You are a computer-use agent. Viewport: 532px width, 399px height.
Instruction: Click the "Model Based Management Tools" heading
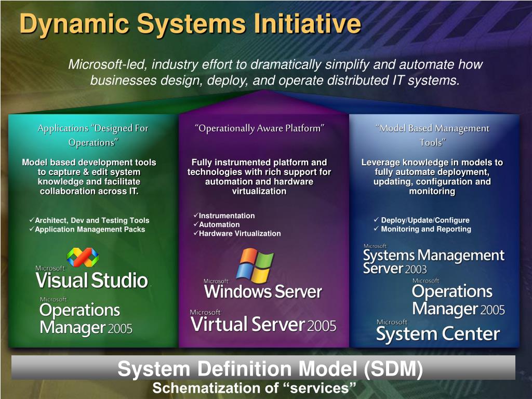click(433, 135)
